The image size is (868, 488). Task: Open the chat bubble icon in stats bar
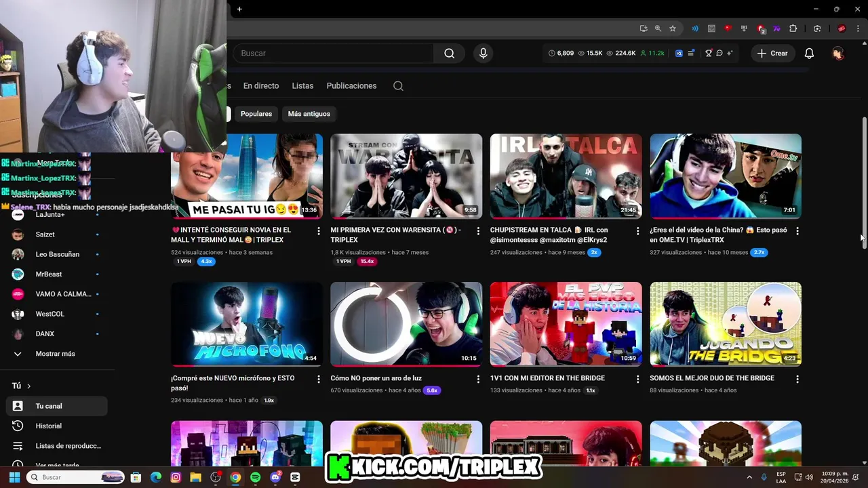point(719,53)
